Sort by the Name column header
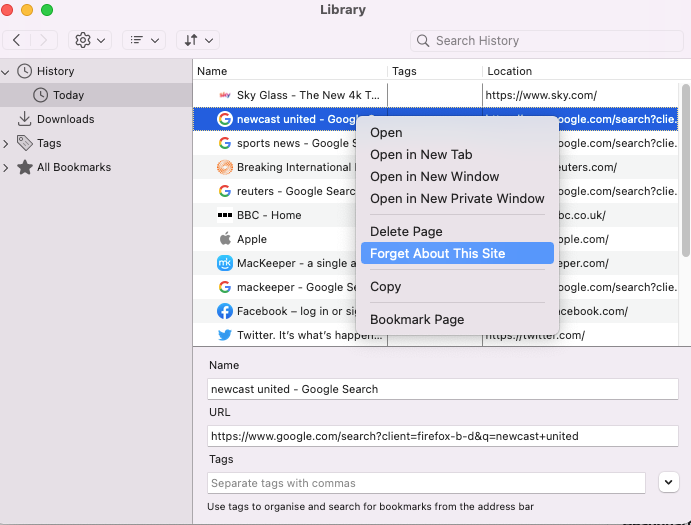The height and width of the screenshot is (525, 691). coord(290,71)
